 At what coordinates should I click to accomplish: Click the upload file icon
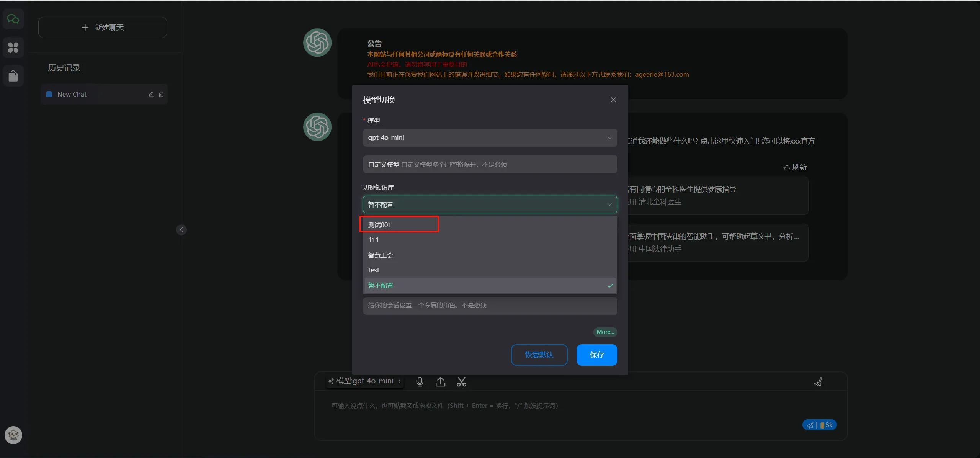(440, 381)
